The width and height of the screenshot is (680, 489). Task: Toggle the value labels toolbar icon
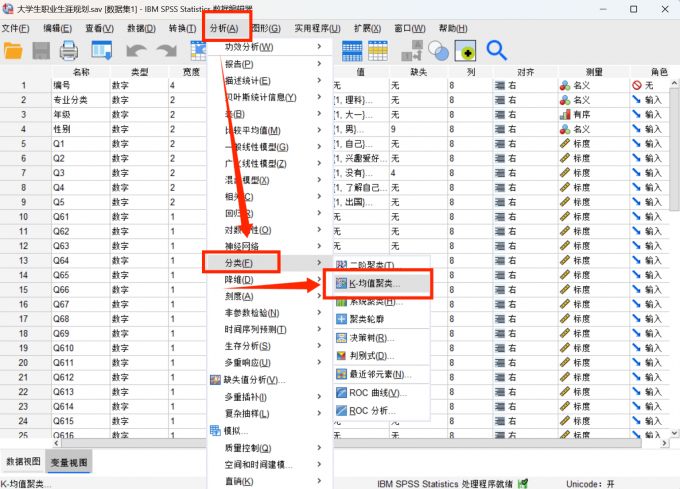[412, 51]
